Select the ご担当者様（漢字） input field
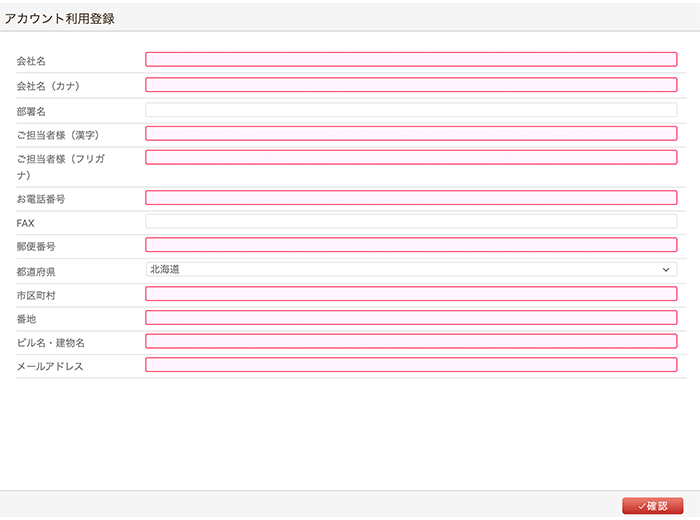Image resolution: width=700 pixels, height=520 pixels. point(411,134)
